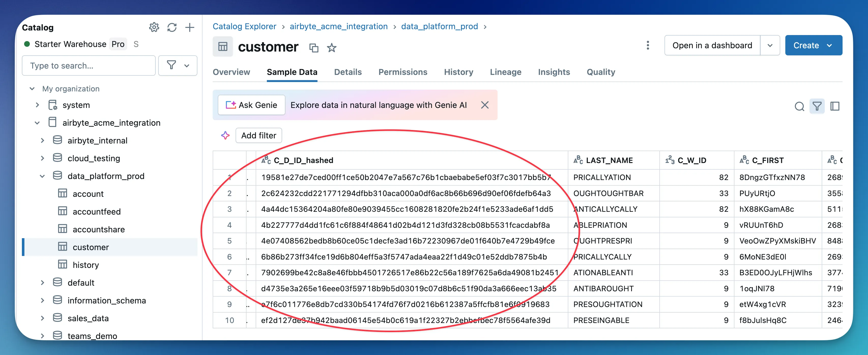
Task: Click the Add filter button
Action: pyautogui.click(x=258, y=135)
